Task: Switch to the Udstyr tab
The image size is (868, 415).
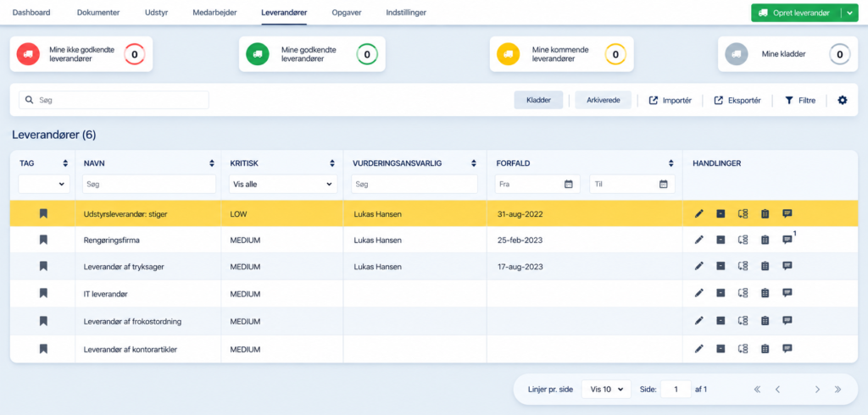Action: [x=157, y=12]
